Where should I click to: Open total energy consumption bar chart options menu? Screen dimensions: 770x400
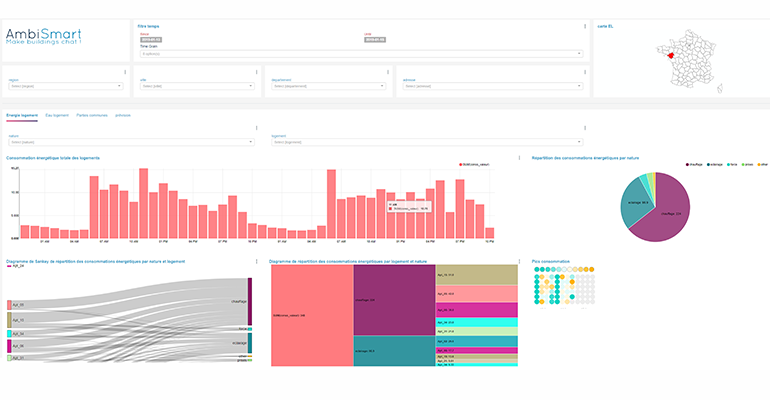point(519,158)
